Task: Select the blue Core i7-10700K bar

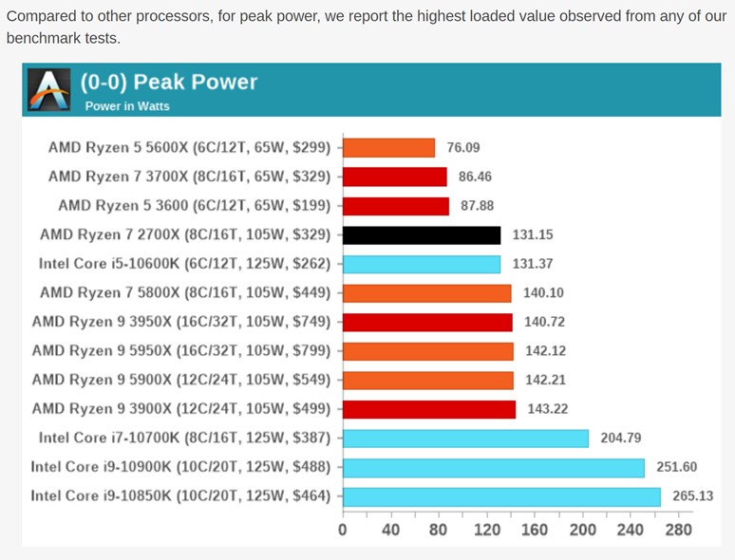Action: coord(465,438)
